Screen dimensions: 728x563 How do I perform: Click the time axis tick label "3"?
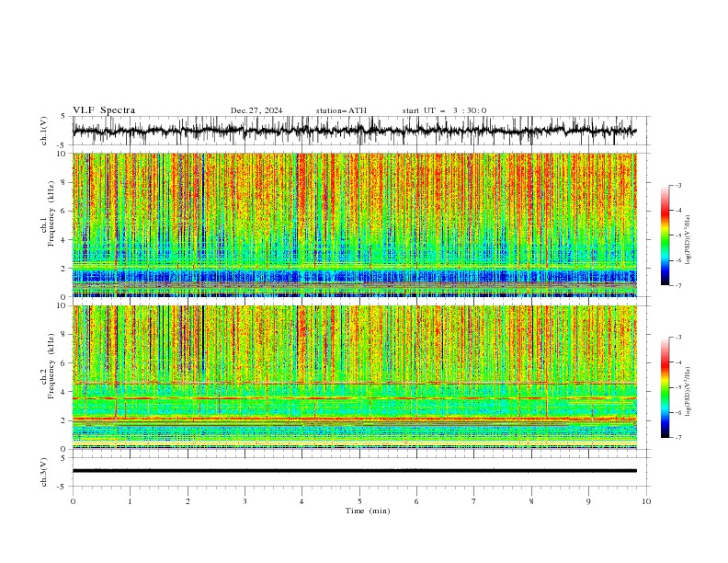click(x=245, y=501)
